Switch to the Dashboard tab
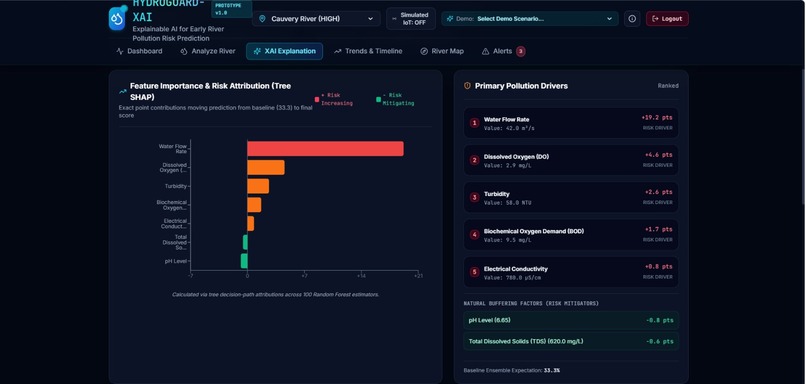This screenshot has height=384, width=806. click(139, 51)
